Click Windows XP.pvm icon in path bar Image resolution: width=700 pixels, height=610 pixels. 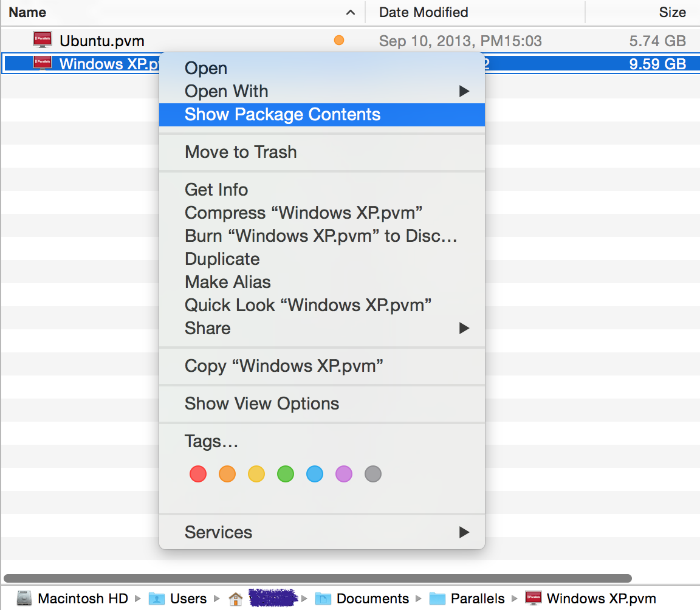click(x=534, y=598)
